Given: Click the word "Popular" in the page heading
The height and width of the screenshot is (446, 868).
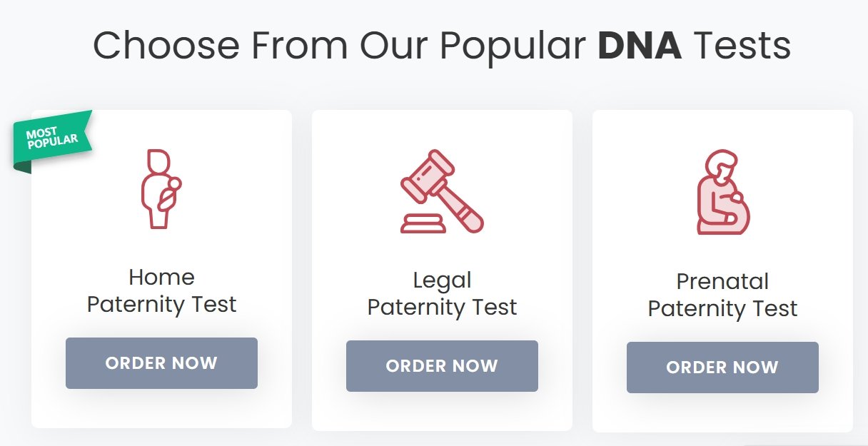Looking at the screenshot, I should click(x=513, y=46).
